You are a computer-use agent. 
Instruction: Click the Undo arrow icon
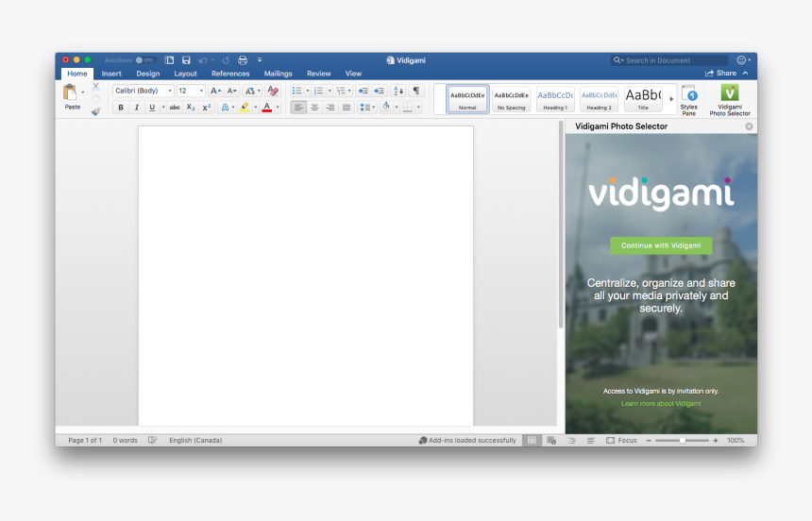click(x=202, y=60)
